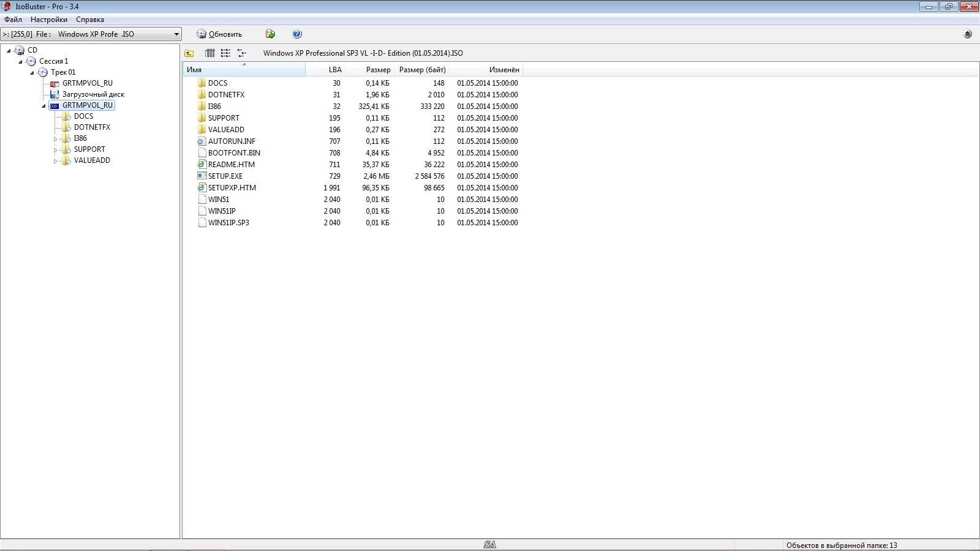Collapse the Сессия 1 node

point(20,61)
